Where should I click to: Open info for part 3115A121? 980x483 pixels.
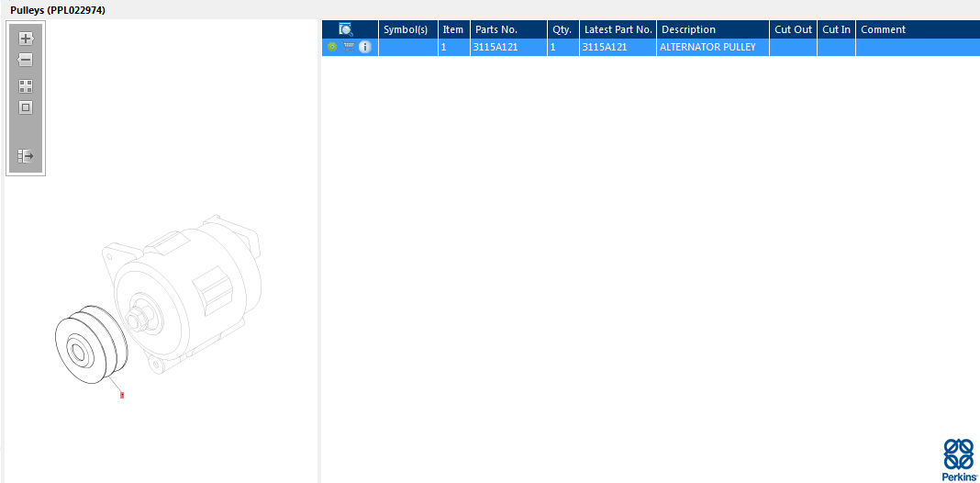365,47
